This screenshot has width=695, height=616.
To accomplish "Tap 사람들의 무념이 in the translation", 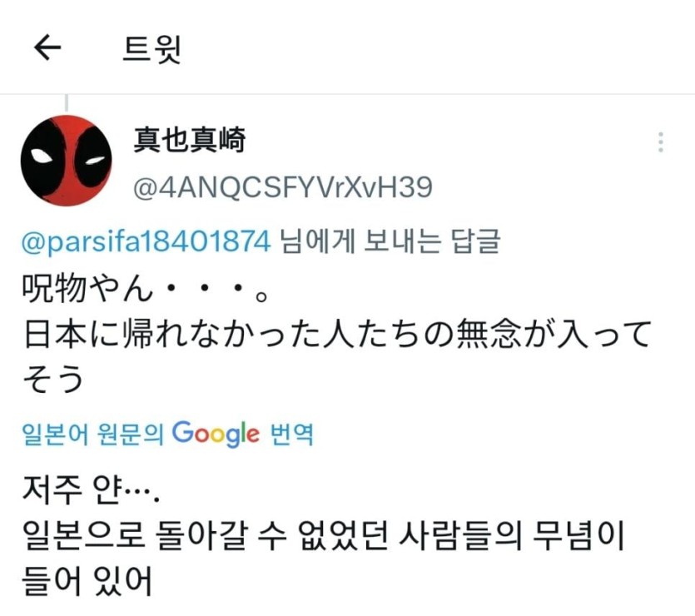I will click(x=512, y=535).
